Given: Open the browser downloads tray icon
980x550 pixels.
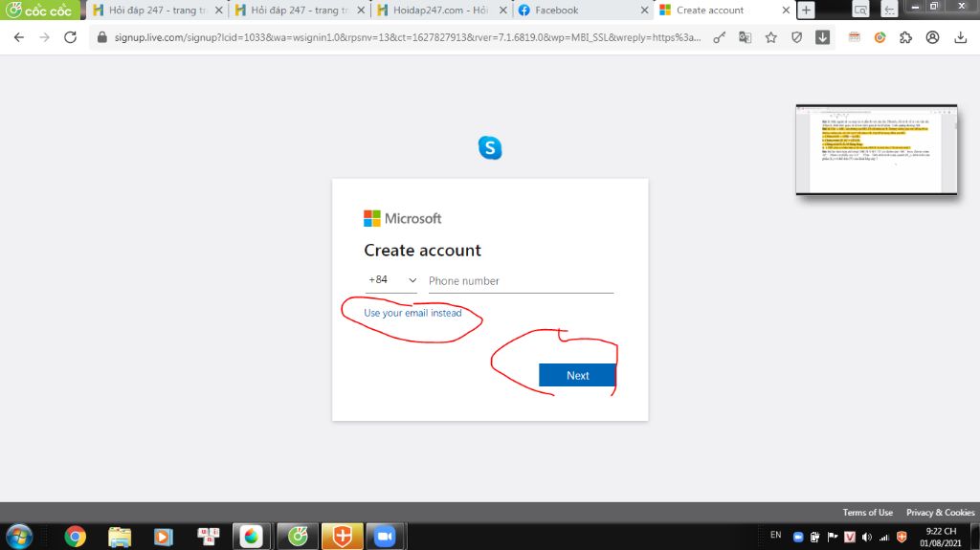Looking at the screenshot, I should pos(961,37).
